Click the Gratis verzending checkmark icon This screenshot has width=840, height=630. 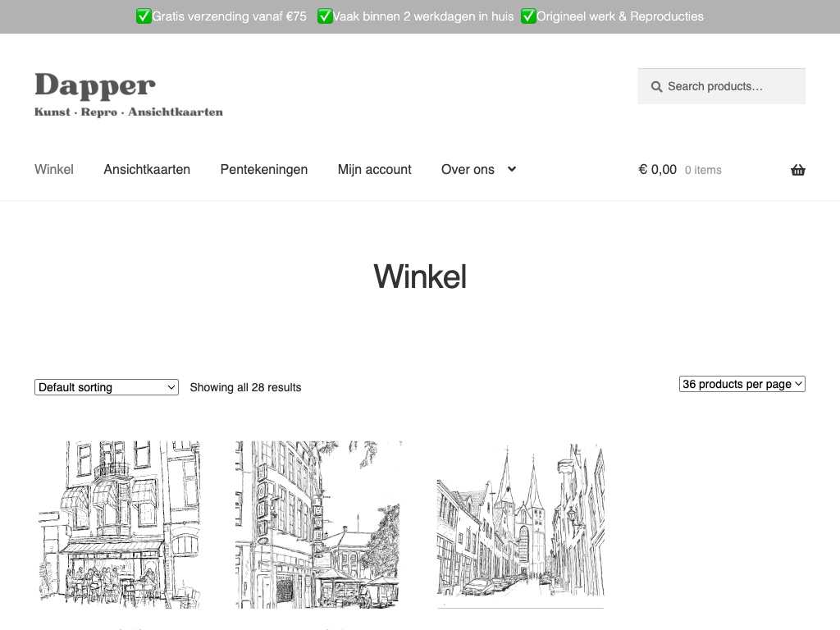click(144, 16)
